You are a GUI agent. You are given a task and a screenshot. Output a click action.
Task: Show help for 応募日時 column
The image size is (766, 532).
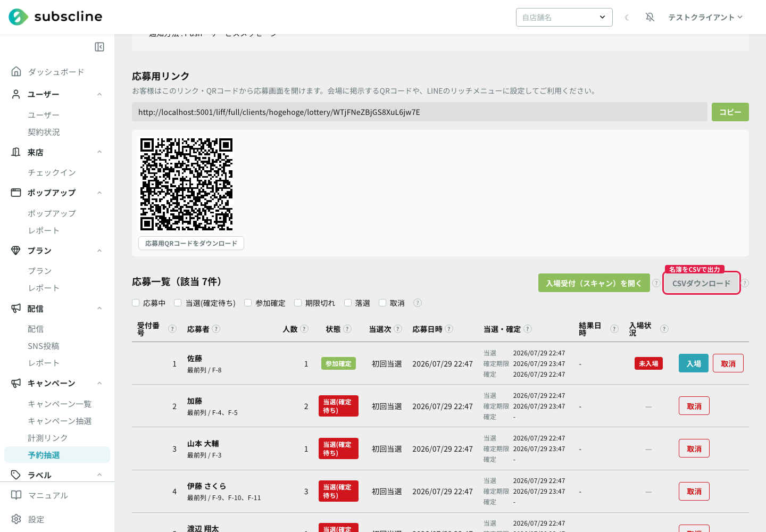(x=449, y=329)
